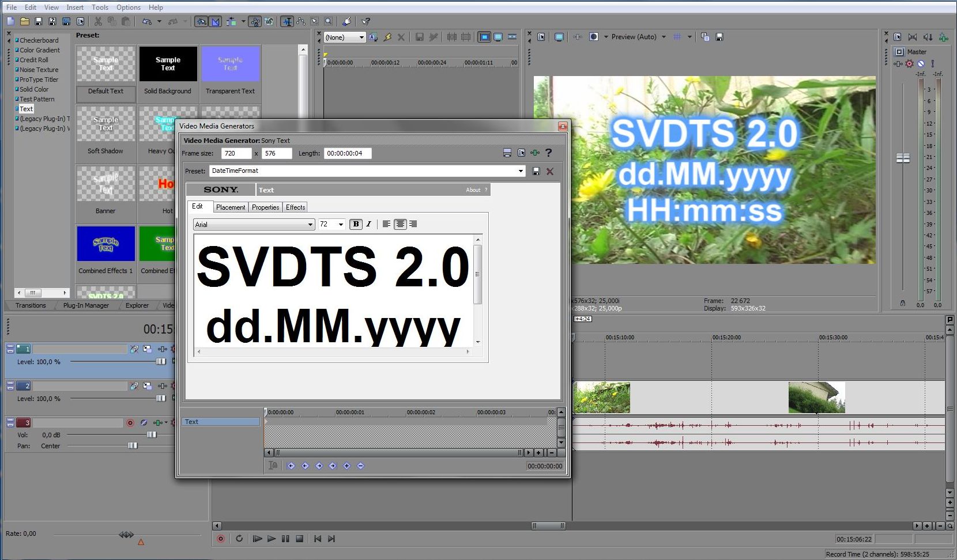This screenshot has height=560, width=957.
Task: Click About link in Sony Text header
Action: (x=473, y=190)
